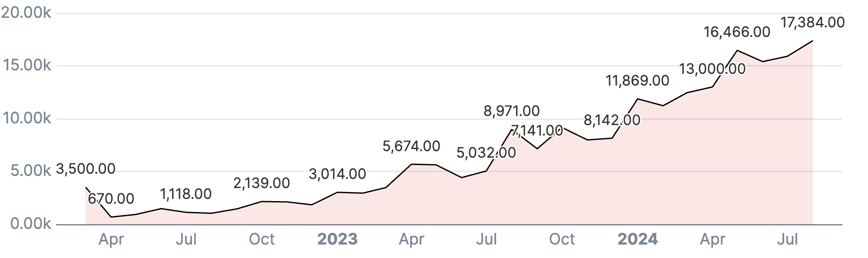Click the 2023 year axis marker
Screen dimensions: 868x258
[x=337, y=239]
